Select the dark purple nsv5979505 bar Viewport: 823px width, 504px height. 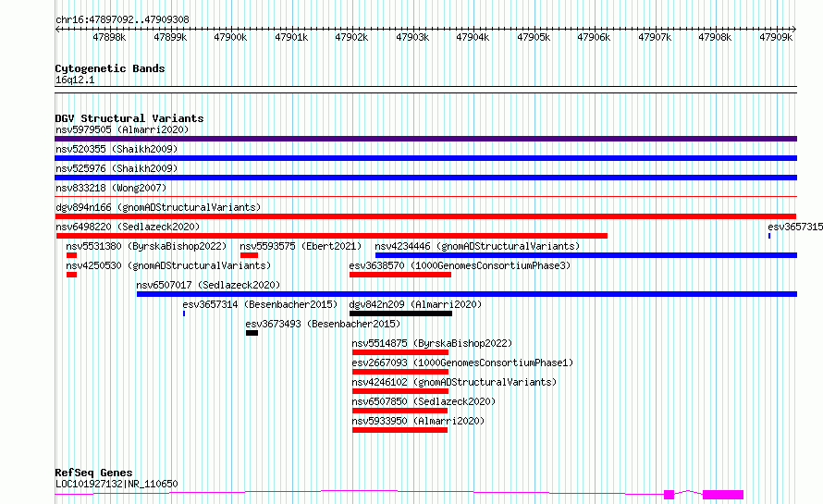[x=425, y=139]
